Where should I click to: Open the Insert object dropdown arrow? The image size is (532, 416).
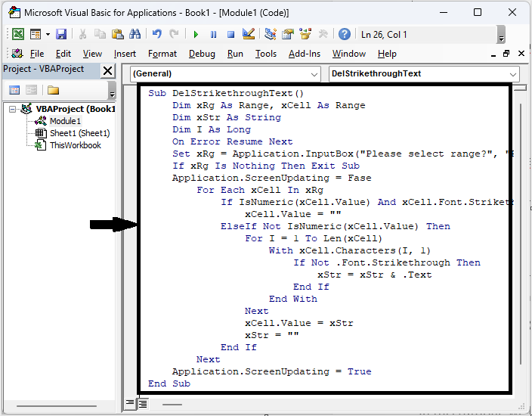[48, 34]
